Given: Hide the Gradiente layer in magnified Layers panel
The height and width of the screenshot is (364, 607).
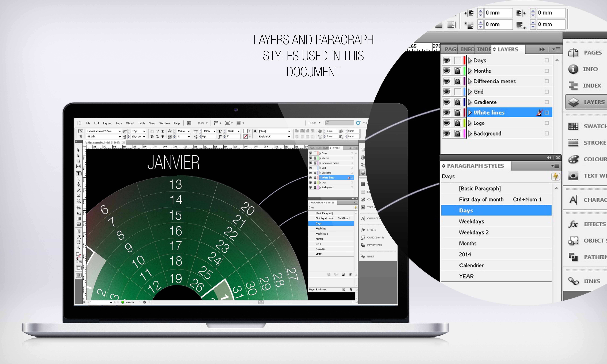Looking at the screenshot, I should coord(447,102).
